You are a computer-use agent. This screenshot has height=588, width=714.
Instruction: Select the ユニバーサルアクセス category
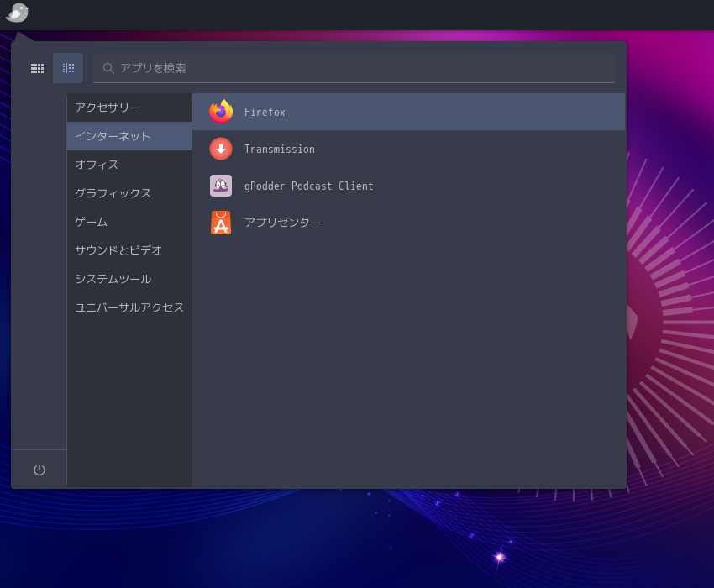pos(129,307)
